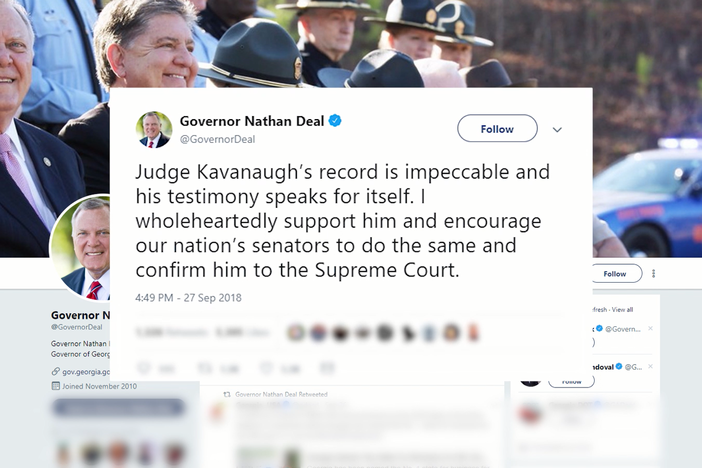702x468 pixels.
Task: Click the Follow button in the tweet card
Action: coord(497,129)
